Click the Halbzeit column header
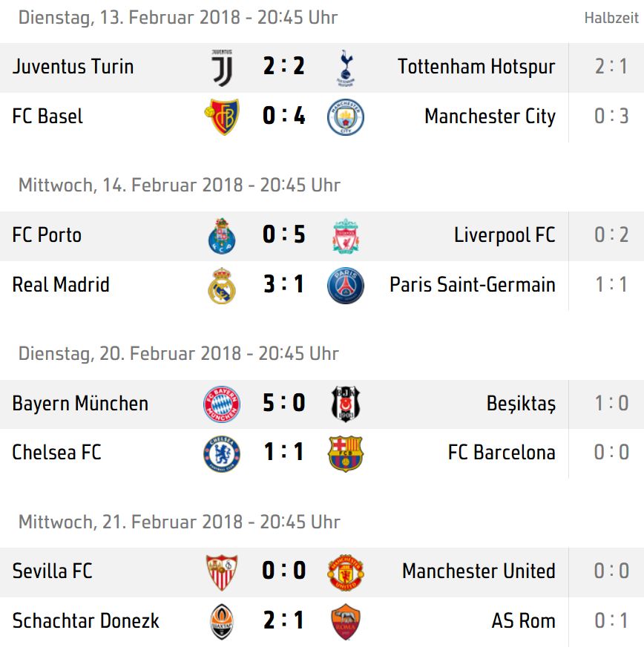The height and width of the screenshot is (653, 644). click(x=611, y=18)
